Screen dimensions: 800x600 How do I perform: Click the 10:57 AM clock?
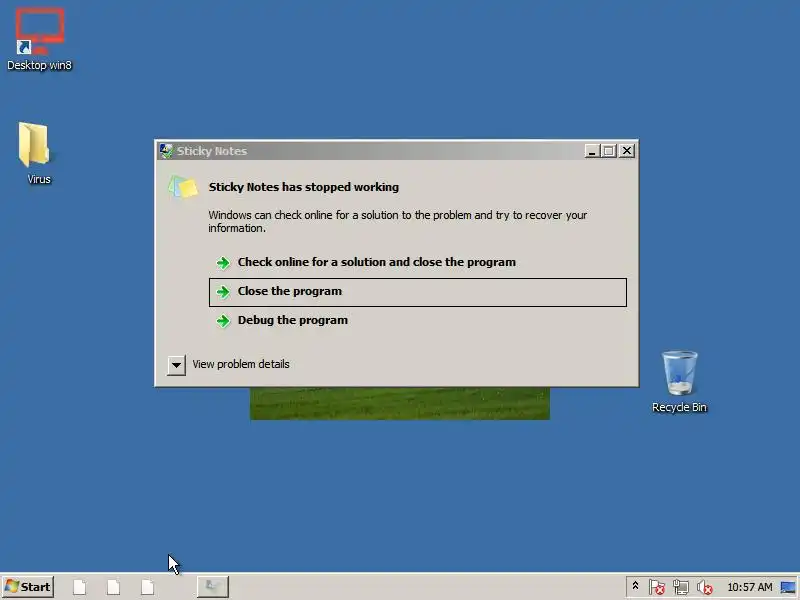749,587
